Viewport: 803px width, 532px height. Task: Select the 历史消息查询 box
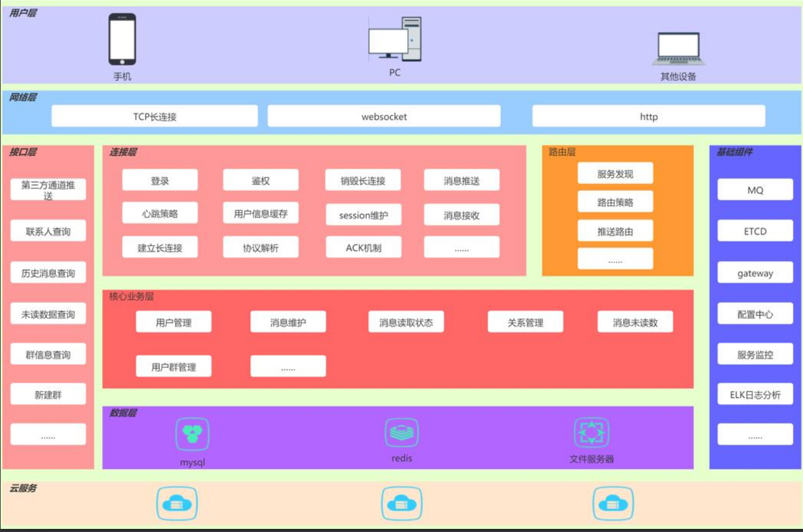coord(48,273)
